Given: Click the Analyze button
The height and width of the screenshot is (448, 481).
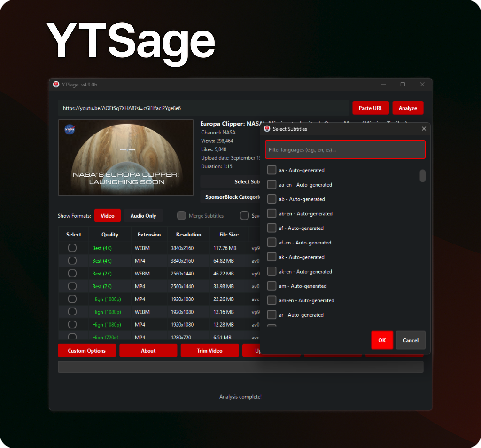Looking at the screenshot, I should point(408,108).
